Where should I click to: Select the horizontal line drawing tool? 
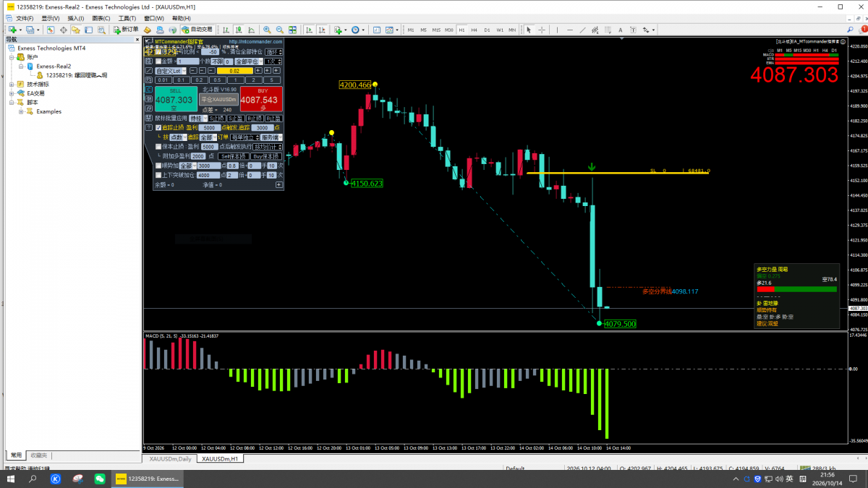(x=571, y=30)
